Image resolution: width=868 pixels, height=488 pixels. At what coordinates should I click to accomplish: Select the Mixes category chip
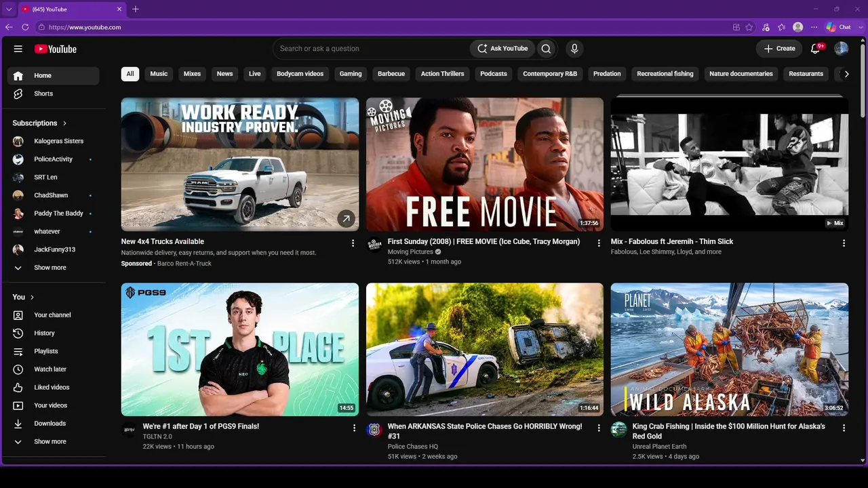[x=192, y=74]
